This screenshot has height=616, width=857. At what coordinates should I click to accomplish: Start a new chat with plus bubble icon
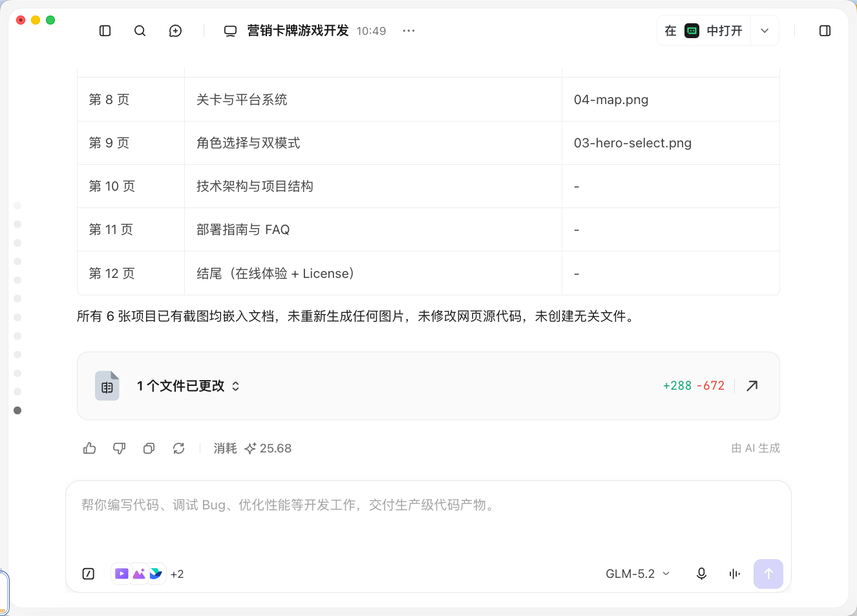tap(175, 31)
